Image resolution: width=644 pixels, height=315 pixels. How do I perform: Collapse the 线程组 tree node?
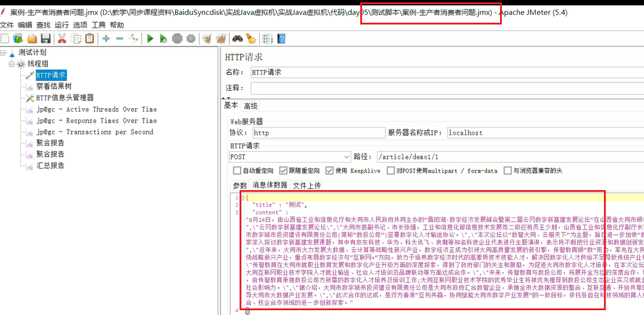11,64
